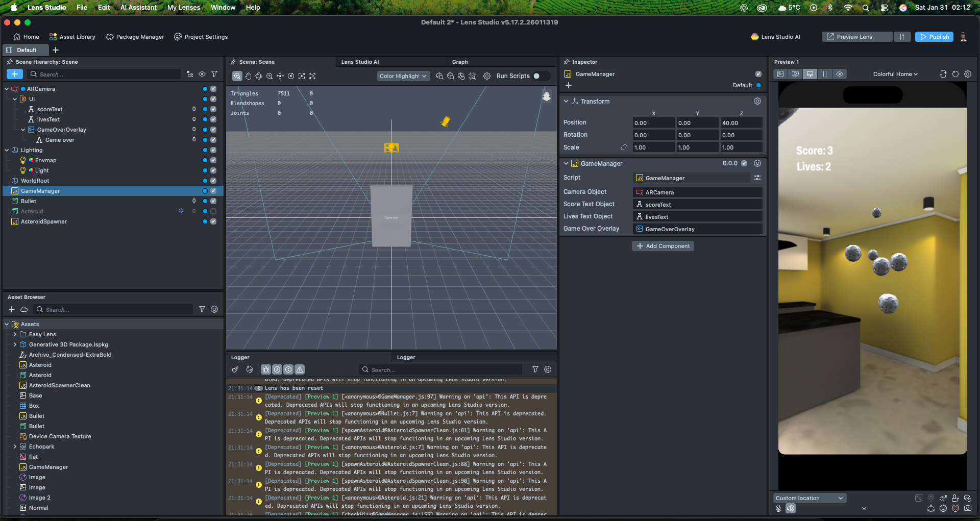Pause the lens preview
980x521 pixels.
[825, 74]
